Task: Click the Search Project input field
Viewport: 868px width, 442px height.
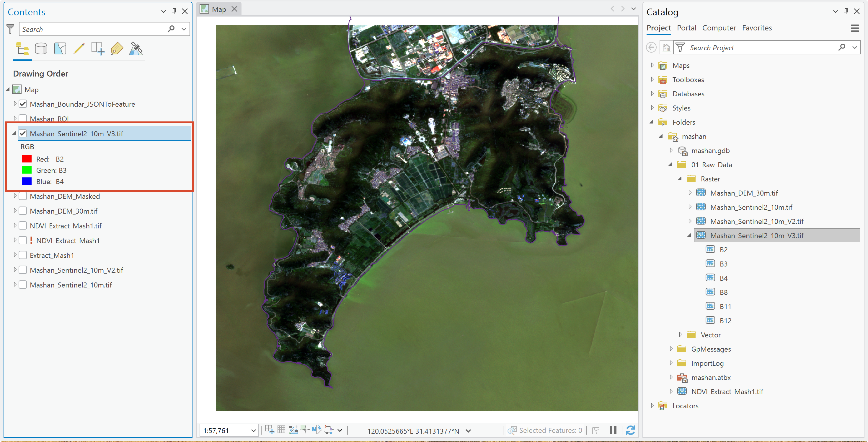Action: click(x=763, y=48)
